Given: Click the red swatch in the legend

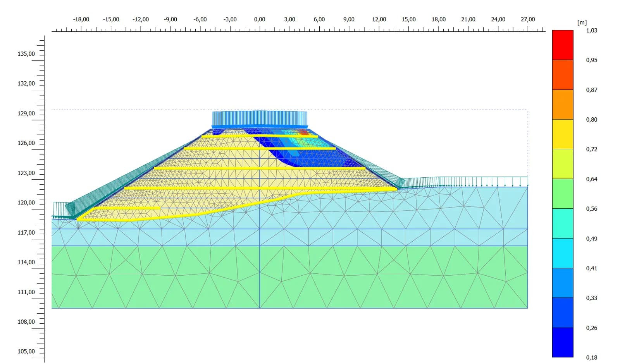Looking at the screenshot, I should coord(563,45).
